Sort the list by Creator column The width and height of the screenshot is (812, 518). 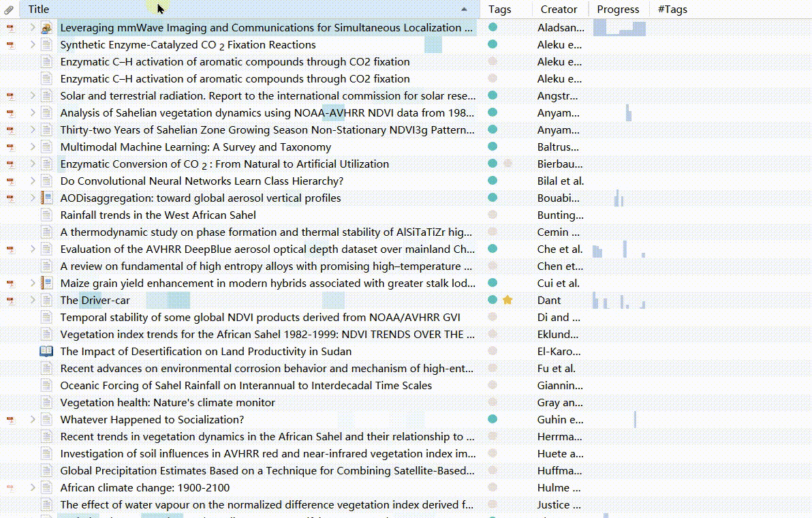click(559, 10)
